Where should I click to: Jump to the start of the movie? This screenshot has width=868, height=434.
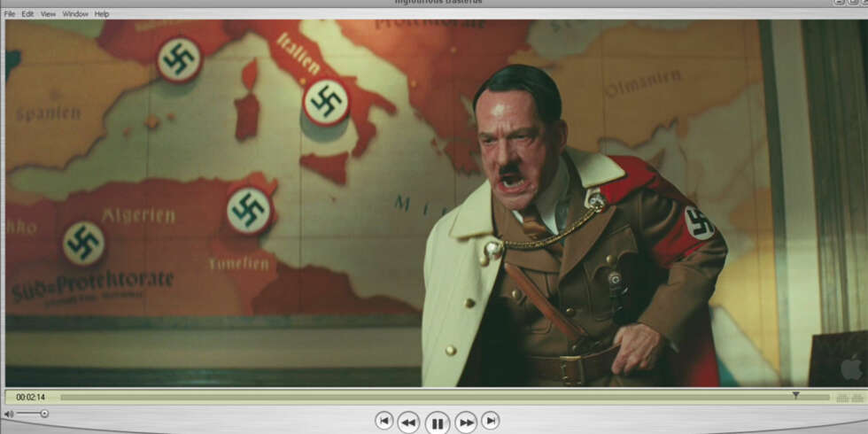(384, 421)
